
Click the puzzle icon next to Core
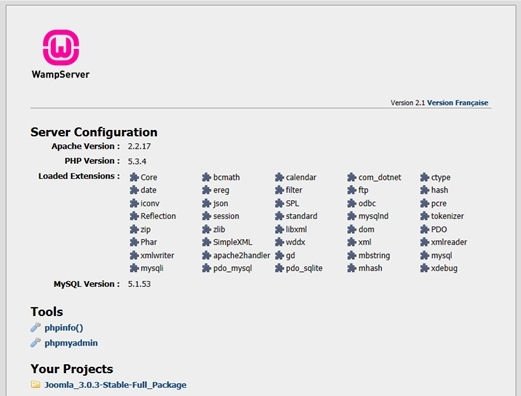pos(134,177)
